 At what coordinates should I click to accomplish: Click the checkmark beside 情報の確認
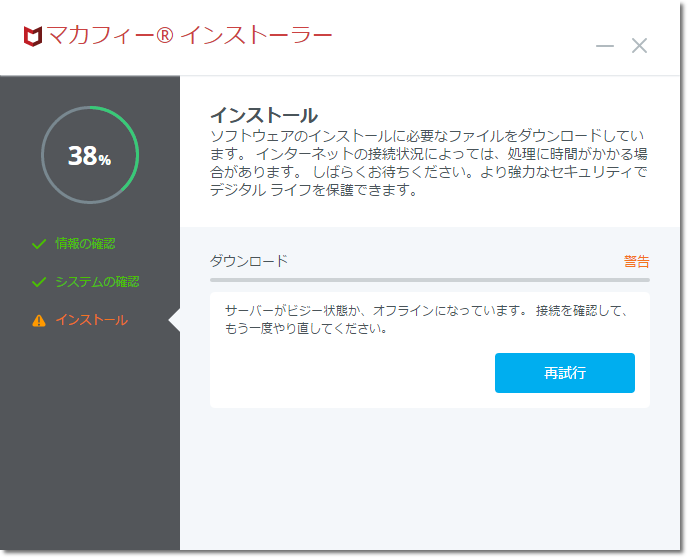(x=39, y=244)
